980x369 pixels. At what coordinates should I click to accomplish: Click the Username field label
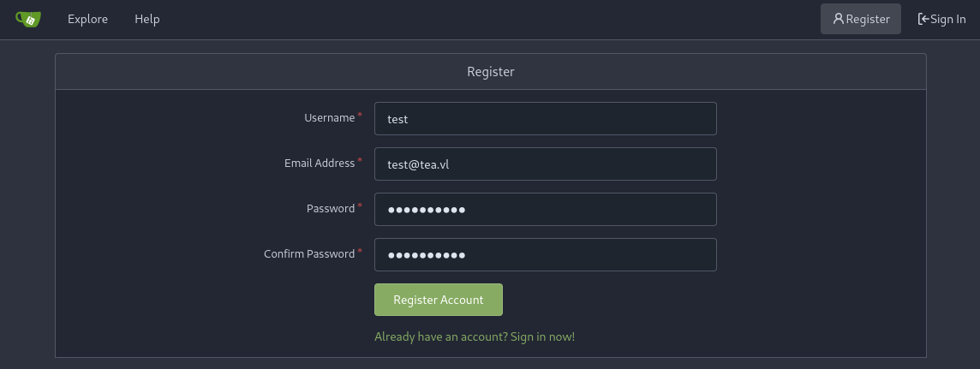click(x=329, y=118)
